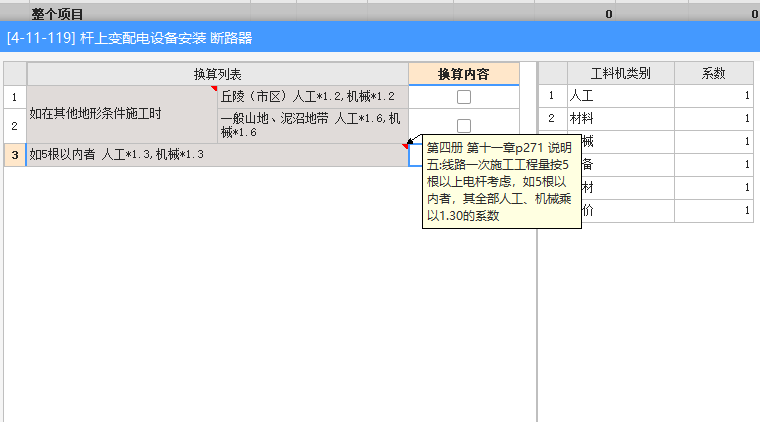This screenshot has height=422, width=760.
Task: Edit the 材料 coefficient value
Action: (713, 119)
